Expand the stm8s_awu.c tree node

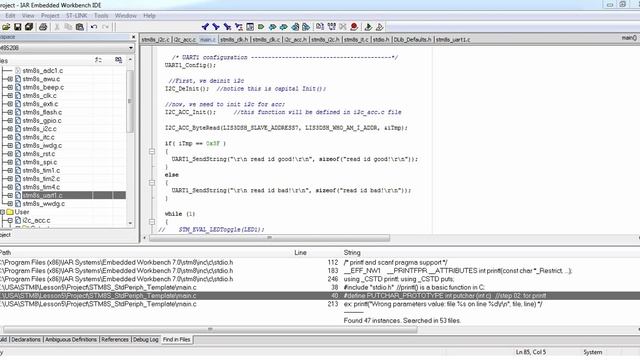pyautogui.click(x=10, y=79)
